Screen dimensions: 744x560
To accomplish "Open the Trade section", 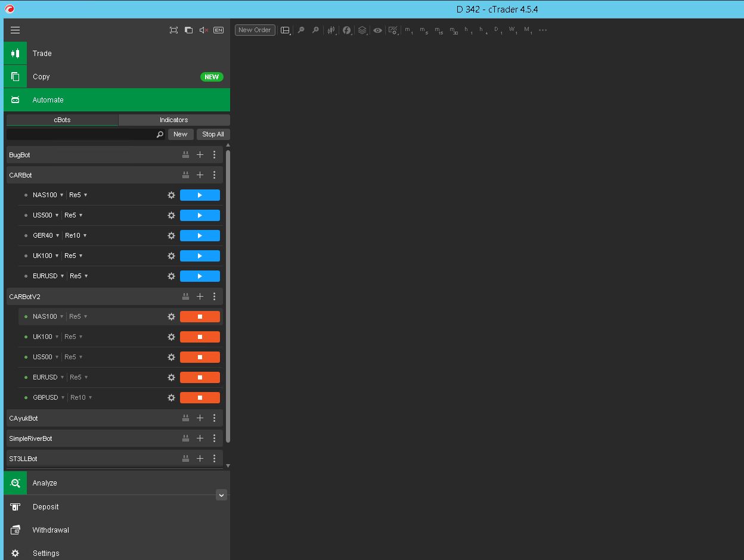I will [x=117, y=54].
